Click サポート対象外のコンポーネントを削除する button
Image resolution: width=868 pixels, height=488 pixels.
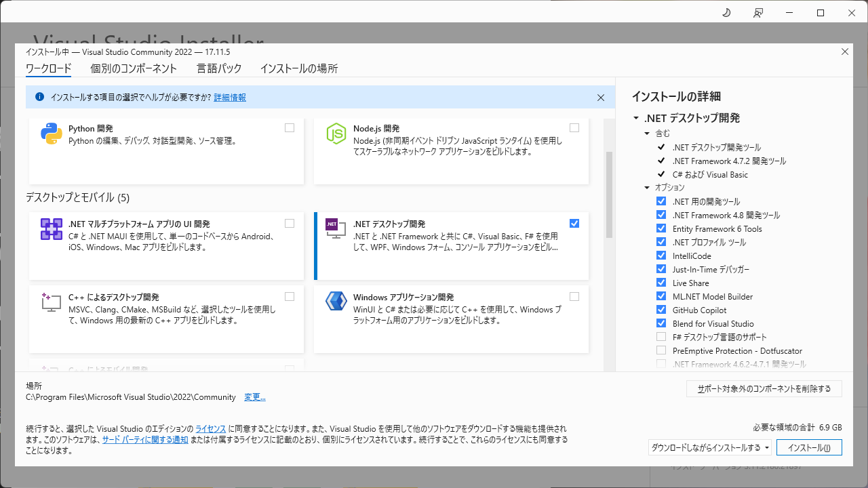point(764,389)
